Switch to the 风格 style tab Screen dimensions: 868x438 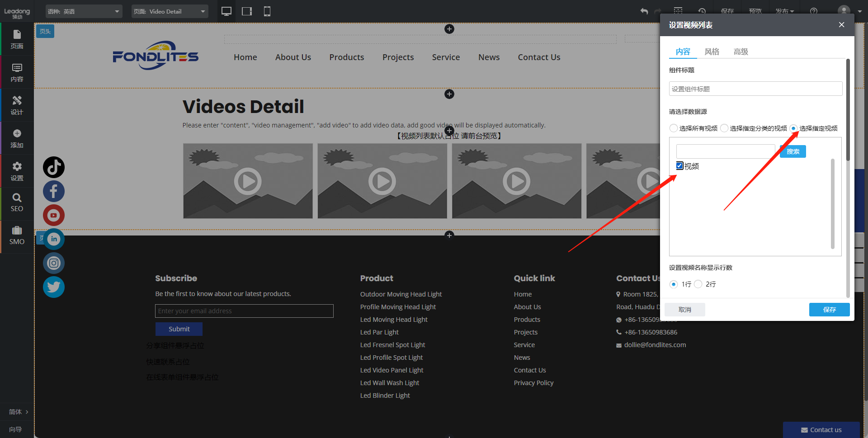click(x=712, y=52)
